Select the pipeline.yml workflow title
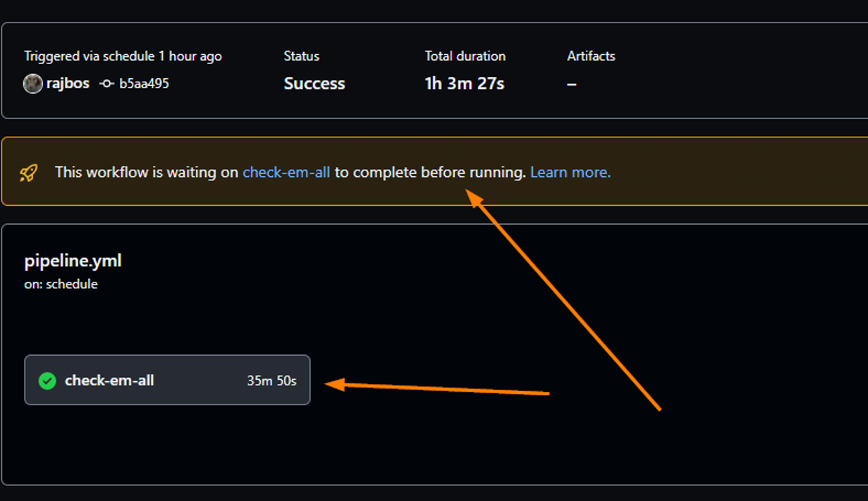Viewport: 868px width, 501px height. 73,260
